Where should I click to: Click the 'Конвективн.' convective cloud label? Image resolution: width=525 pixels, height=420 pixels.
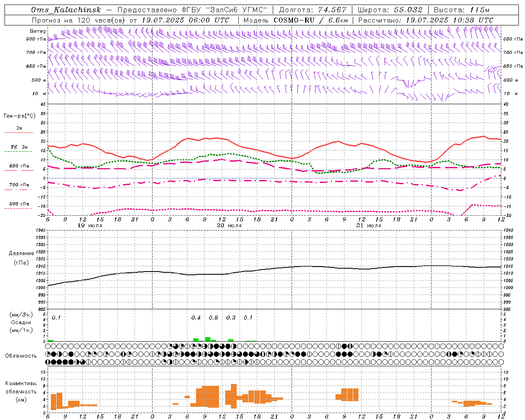click(21, 383)
